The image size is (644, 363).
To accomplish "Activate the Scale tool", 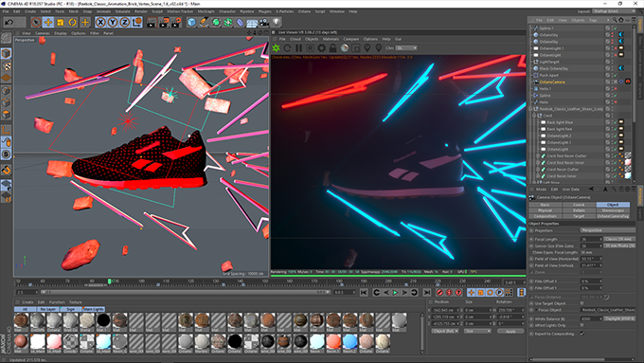I will tap(61, 22).
